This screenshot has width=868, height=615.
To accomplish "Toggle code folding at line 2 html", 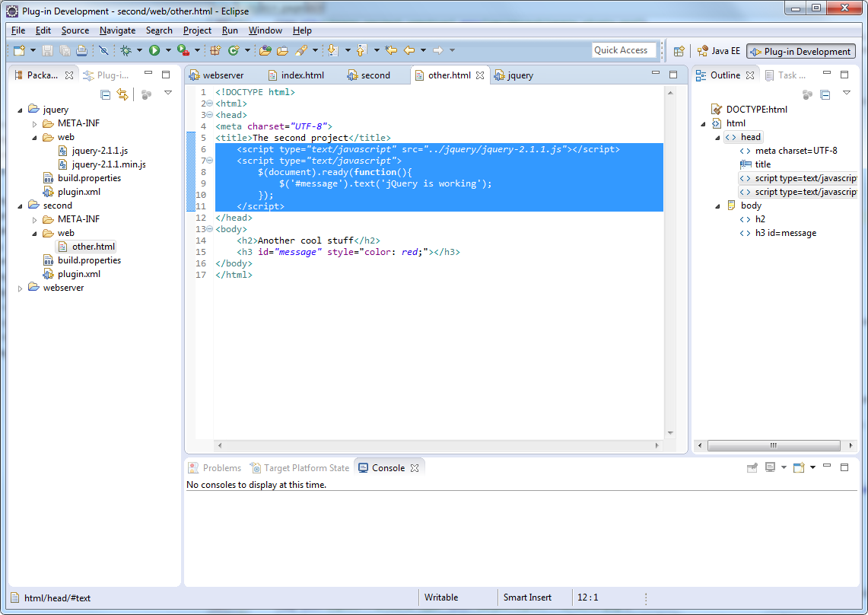I will tap(210, 104).
